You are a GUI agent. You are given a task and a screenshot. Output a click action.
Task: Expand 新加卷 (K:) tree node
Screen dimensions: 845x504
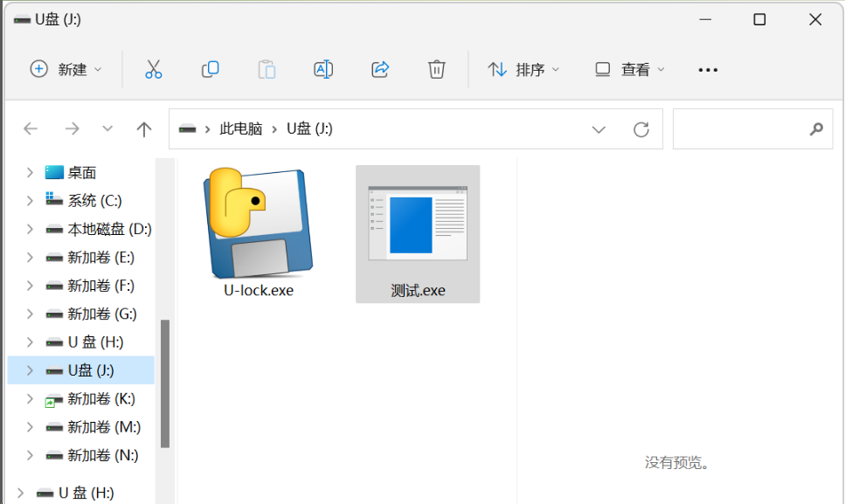[x=30, y=398]
